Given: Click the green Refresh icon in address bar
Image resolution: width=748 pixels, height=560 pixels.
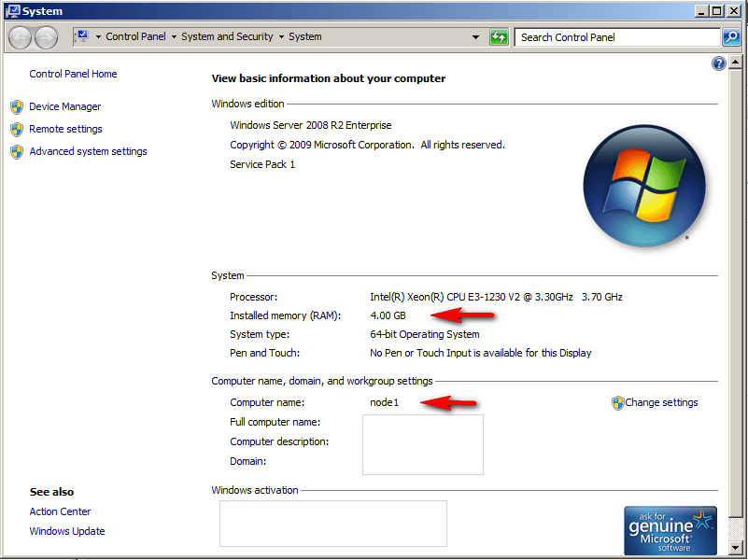Looking at the screenshot, I should click(x=500, y=37).
